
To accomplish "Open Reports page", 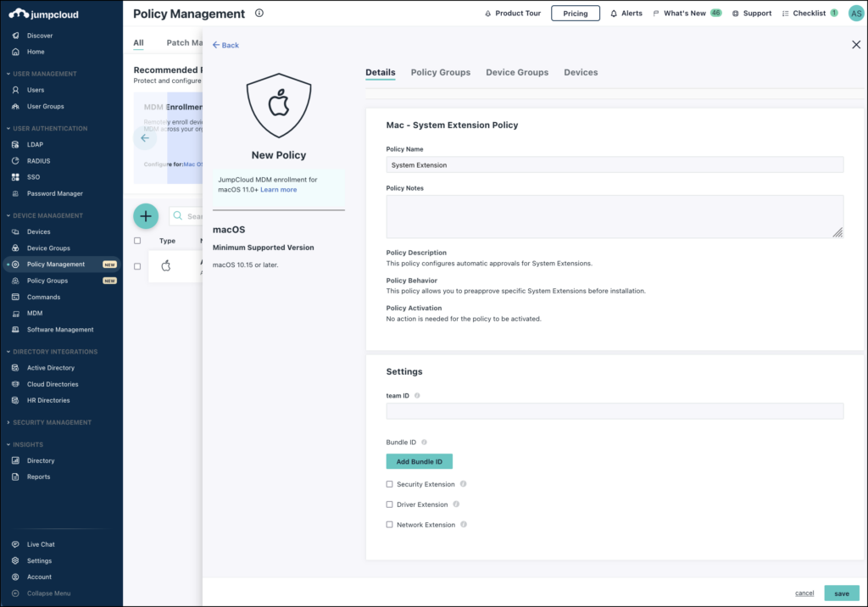I will (38, 476).
